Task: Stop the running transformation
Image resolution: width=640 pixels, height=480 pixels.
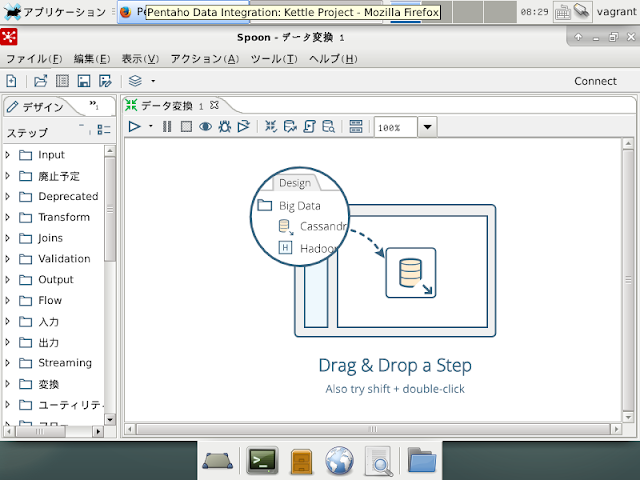Action: 186,127
